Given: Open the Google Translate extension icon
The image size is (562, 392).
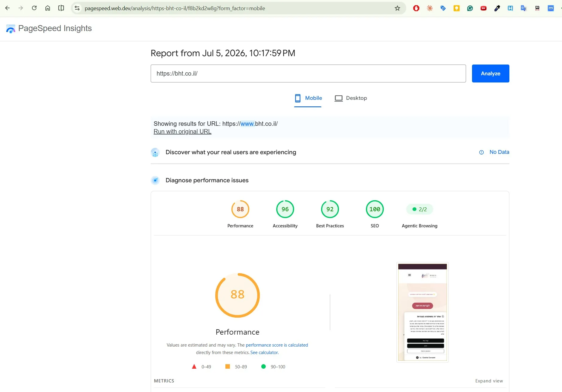Looking at the screenshot, I should coord(524,8).
